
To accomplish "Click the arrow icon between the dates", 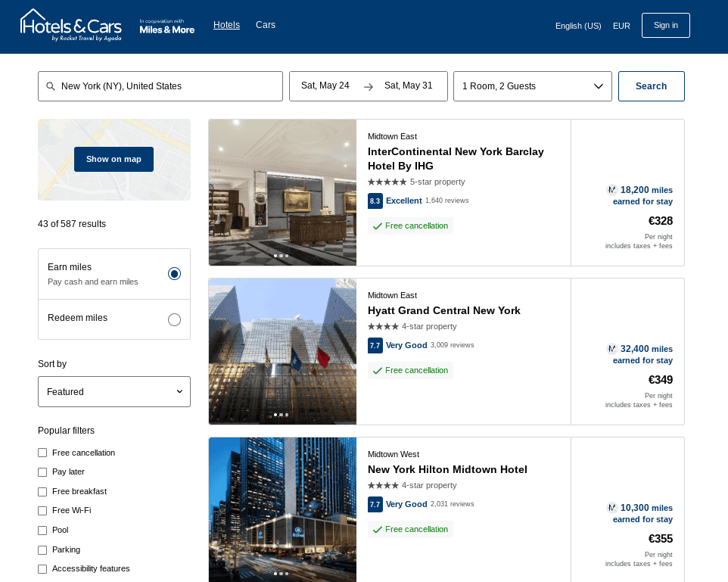I will point(369,86).
